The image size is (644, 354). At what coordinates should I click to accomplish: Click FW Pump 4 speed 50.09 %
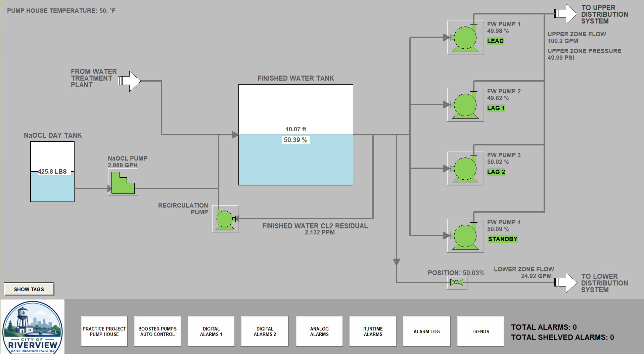pos(498,229)
